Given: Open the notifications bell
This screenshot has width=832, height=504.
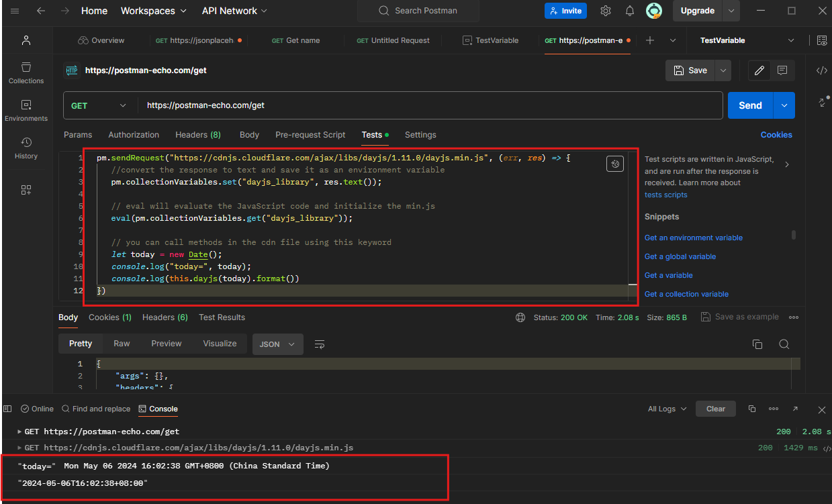Looking at the screenshot, I should click(x=630, y=11).
